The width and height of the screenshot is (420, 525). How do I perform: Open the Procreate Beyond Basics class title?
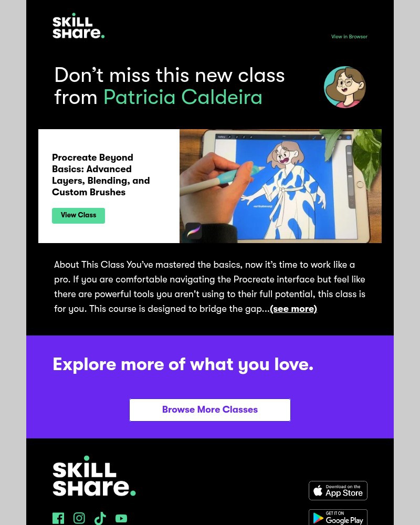coord(101,175)
